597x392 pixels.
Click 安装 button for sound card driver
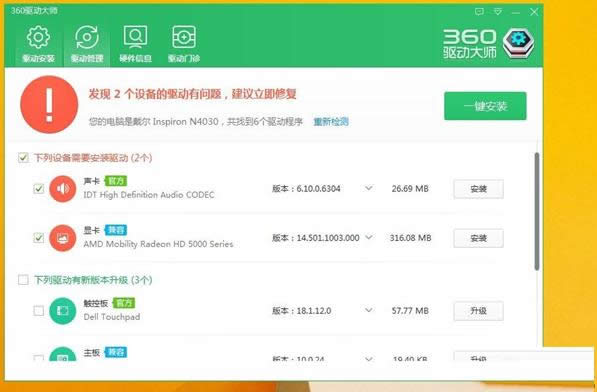[478, 189]
